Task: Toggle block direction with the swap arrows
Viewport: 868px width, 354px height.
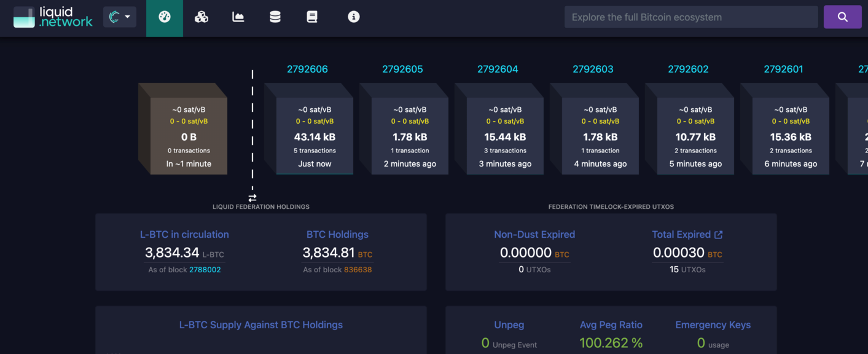Action: click(252, 198)
